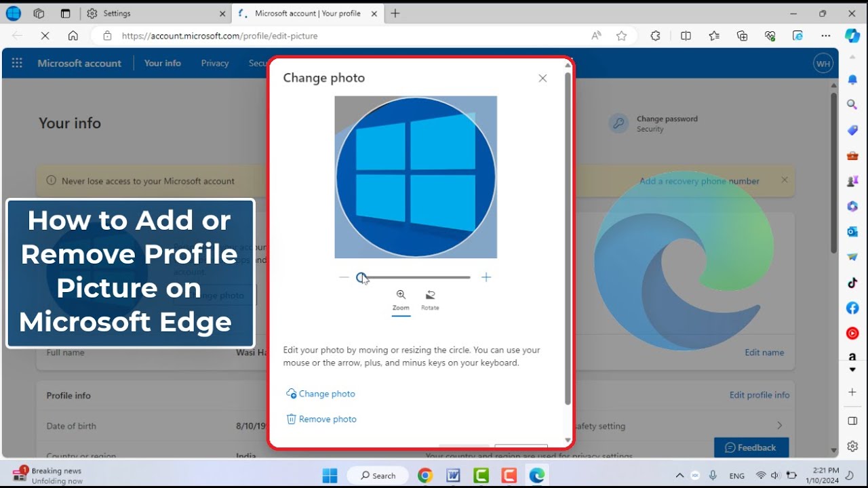868x488 pixels.
Task: Click Change password security link
Action: point(667,119)
